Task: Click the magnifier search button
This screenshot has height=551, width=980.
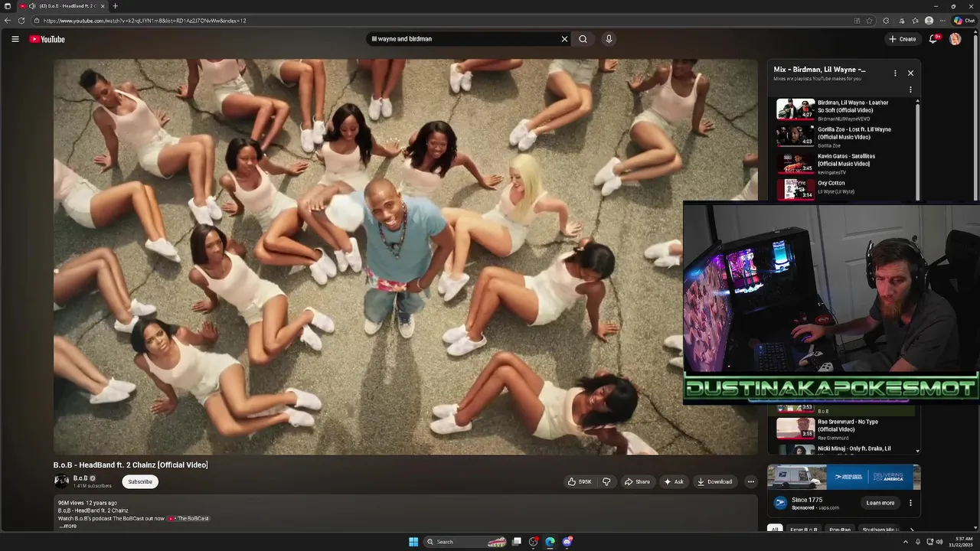Action: coord(583,39)
